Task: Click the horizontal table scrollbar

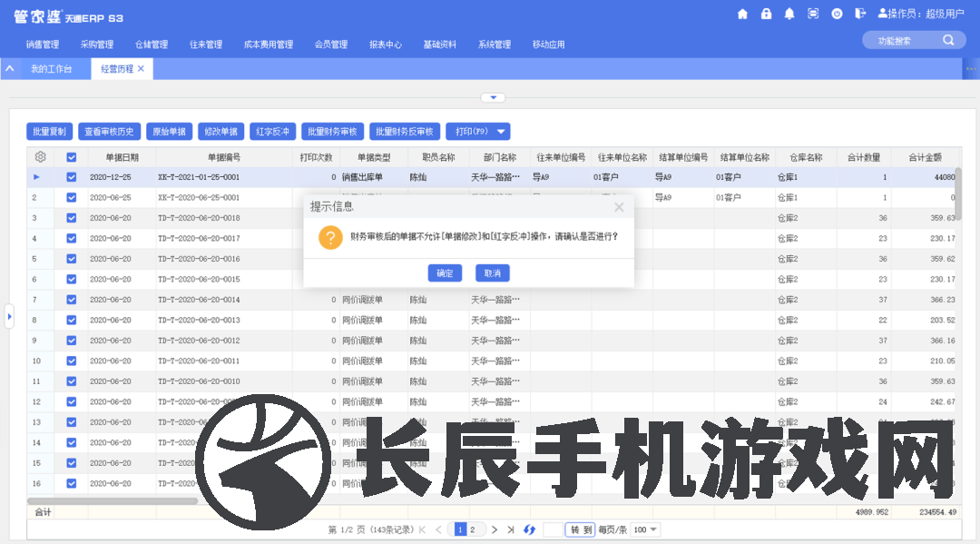Action: 113,500
